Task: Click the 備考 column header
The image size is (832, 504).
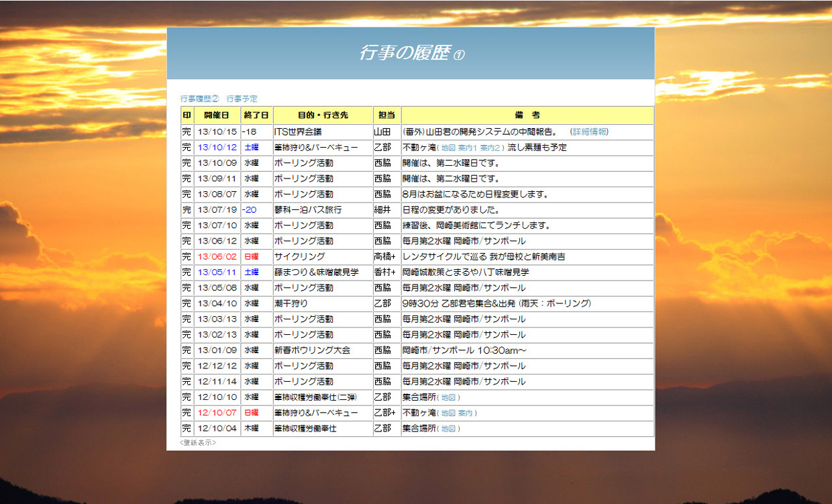Action: point(527,115)
